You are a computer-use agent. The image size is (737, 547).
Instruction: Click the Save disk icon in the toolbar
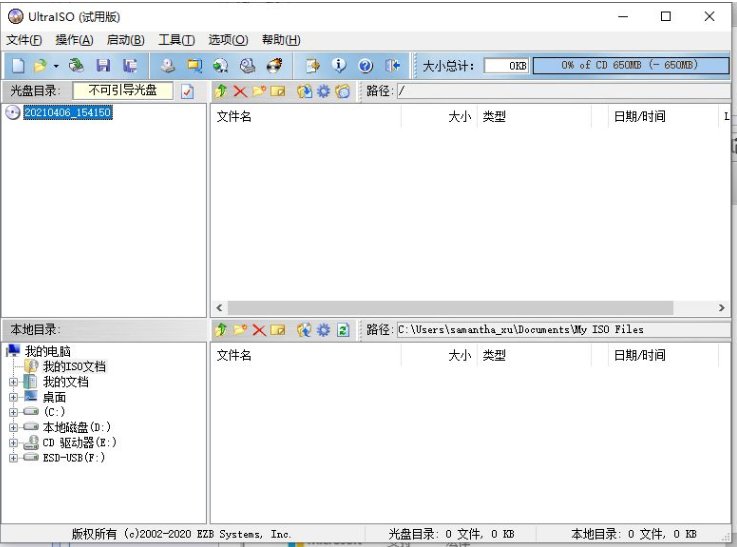pos(103,66)
